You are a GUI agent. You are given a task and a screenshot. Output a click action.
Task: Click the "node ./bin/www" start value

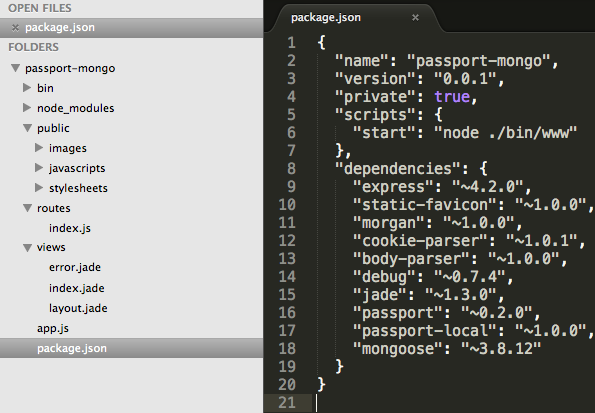click(x=505, y=133)
